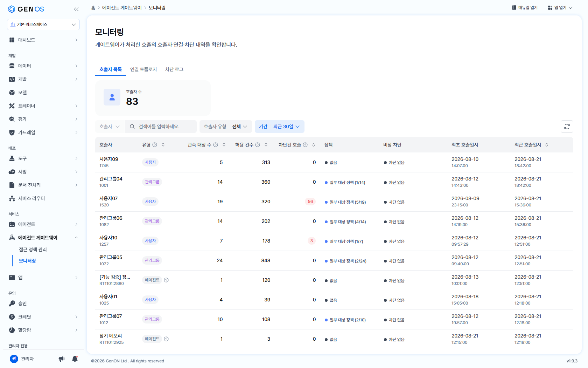
Task: Click the help icon beside 차단된 호출
Action: coord(305,145)
